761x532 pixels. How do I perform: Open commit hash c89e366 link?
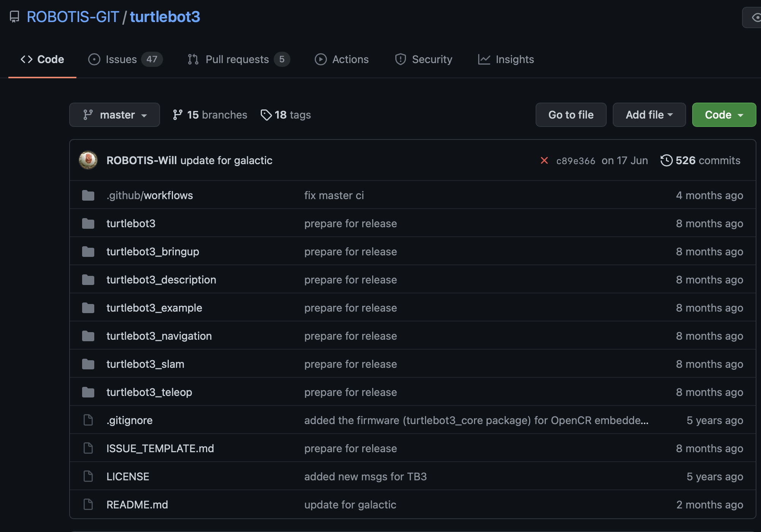(x=576, y=161)
